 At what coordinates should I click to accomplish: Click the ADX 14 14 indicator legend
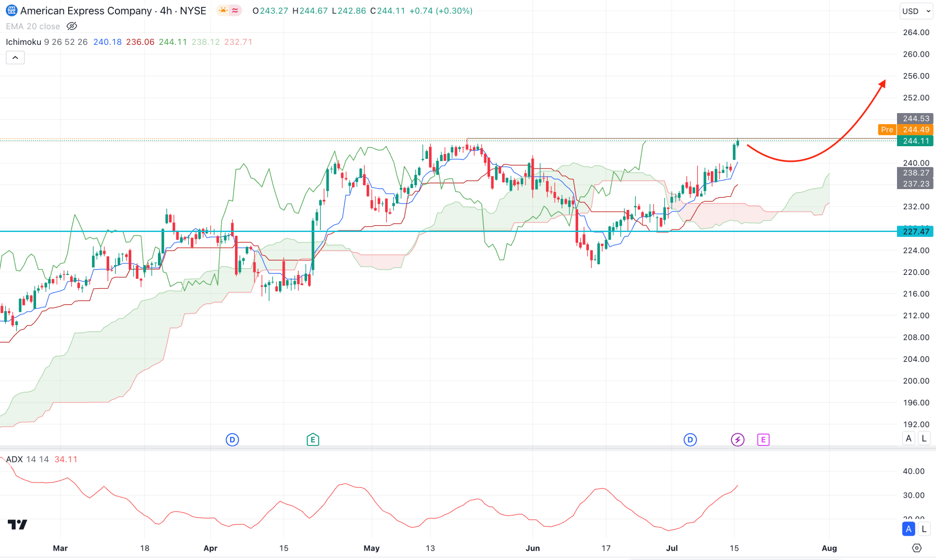pyautogui.click(x=27, y=459)
